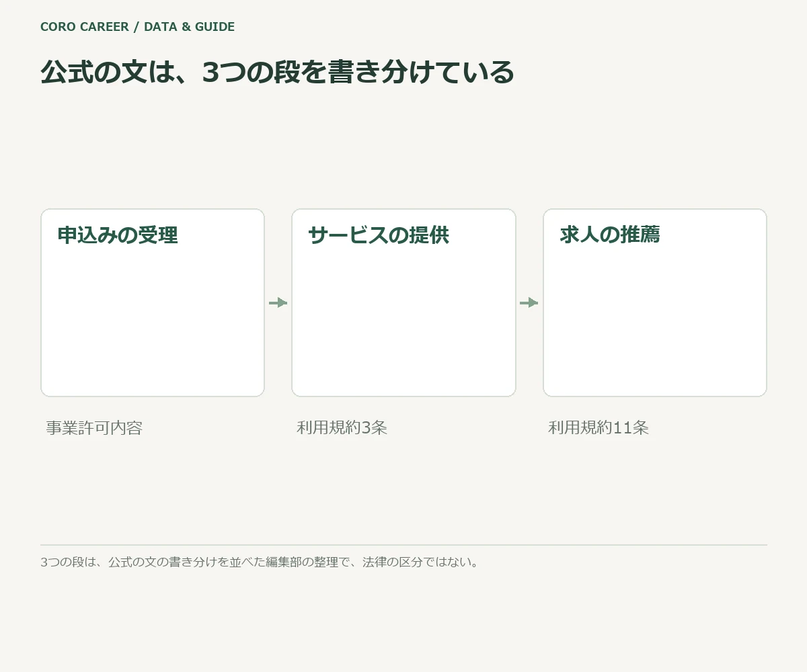Open the 求人の推薦 card
Image resolution: width=807 pixels, height=672 pixels.
point(655,302)
